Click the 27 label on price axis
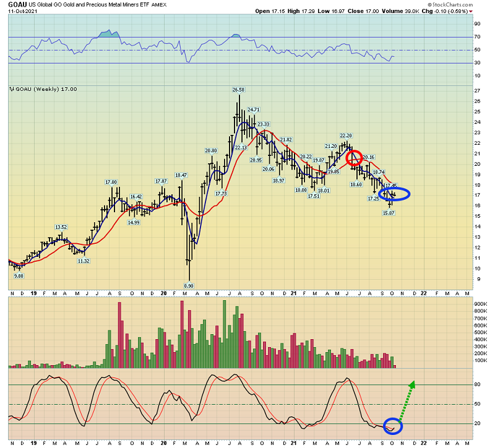Image resolution: width=495 pixels, height=448 pixels. point(477,91)
